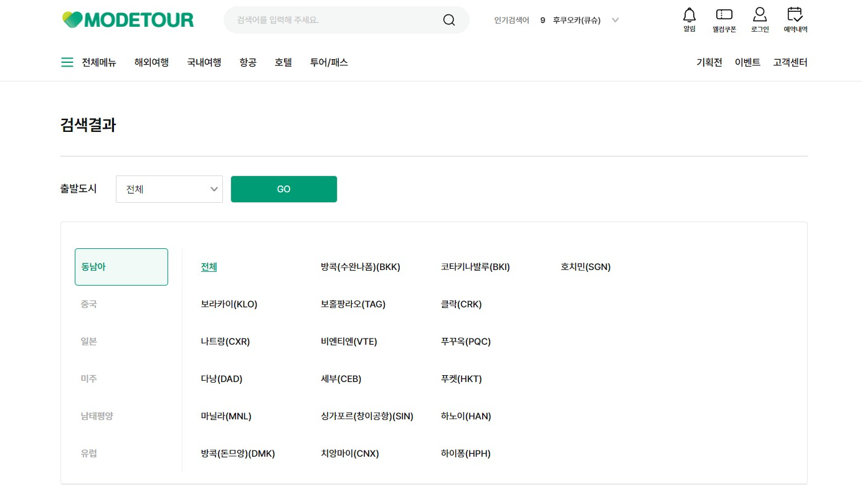Open the 항공 menu item

pos(247,62)
